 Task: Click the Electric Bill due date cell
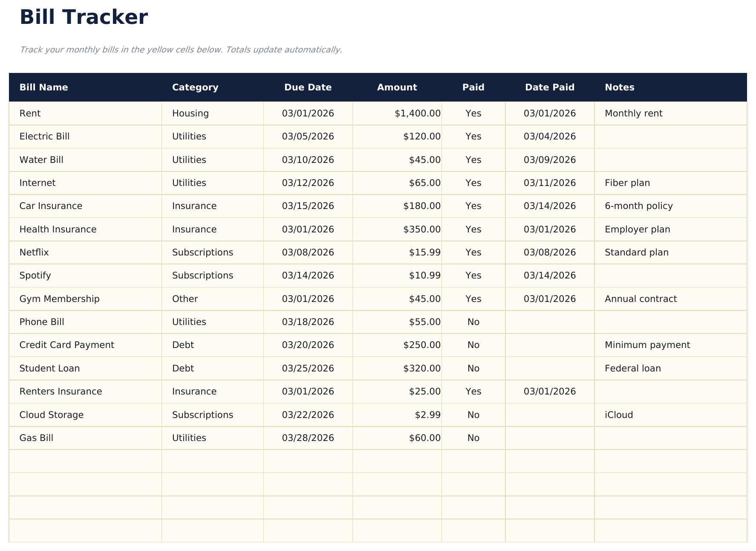(x=308, y=136)
